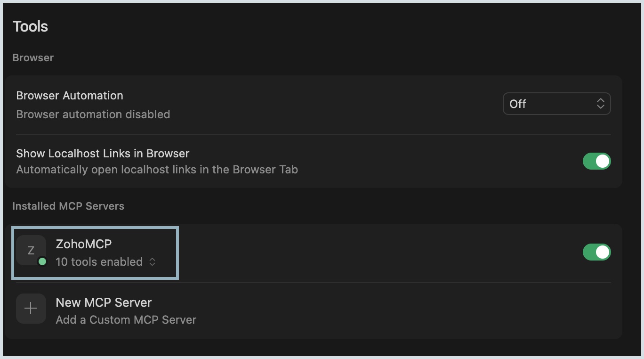Viewport: 644px width, 359px height.
Task: Click the Browser Automation setting title
Action: (x=70, y=96)
